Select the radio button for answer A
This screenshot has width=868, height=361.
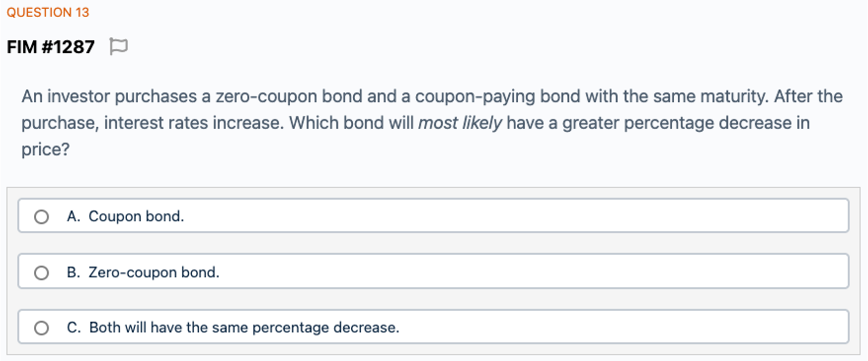[x=41, y=217]
